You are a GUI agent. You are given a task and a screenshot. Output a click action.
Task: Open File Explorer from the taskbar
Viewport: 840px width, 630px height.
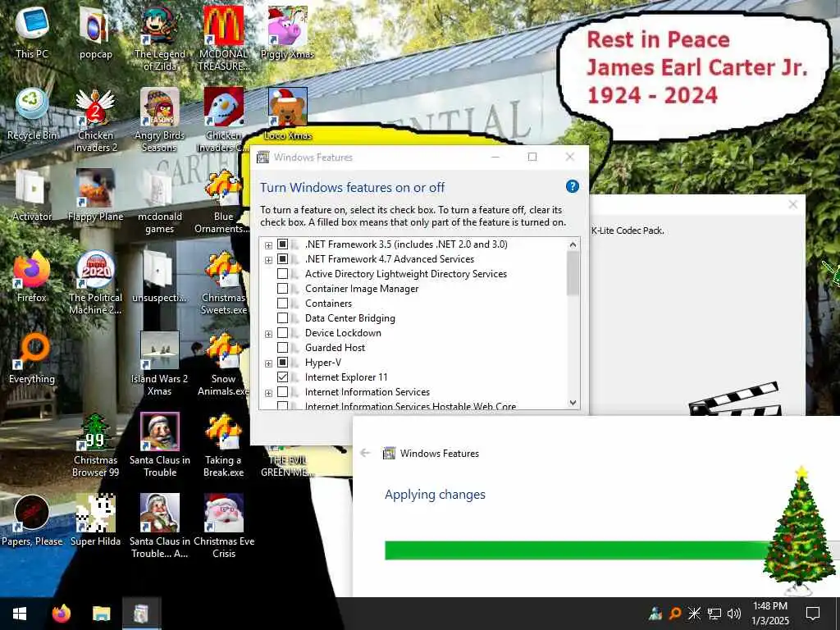[x=101, y=614]
